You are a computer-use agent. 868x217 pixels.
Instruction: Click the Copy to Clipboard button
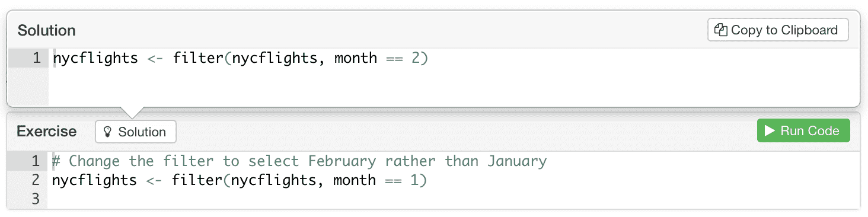(778, 30)
